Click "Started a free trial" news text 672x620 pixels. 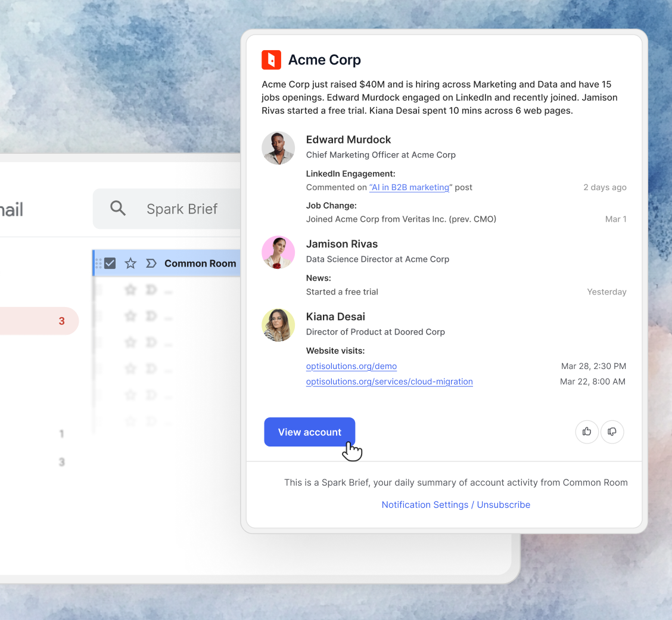(342, 292)
